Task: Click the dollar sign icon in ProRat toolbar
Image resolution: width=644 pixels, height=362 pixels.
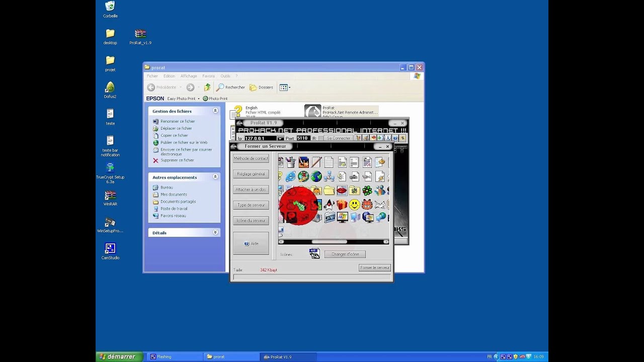Action: point(403,138)
